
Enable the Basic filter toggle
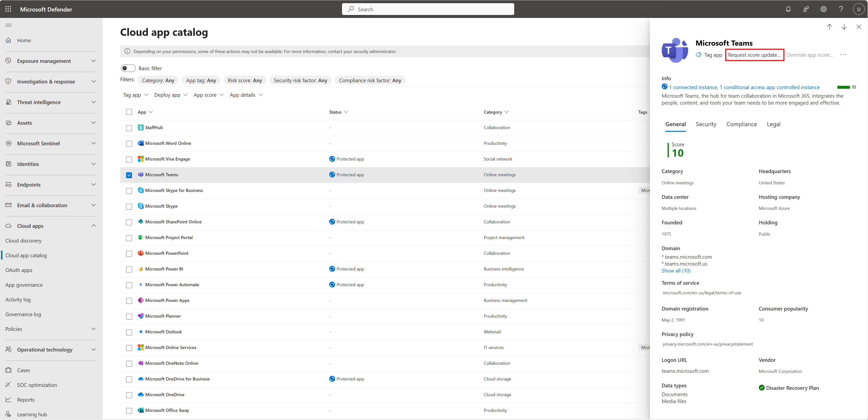128,68
